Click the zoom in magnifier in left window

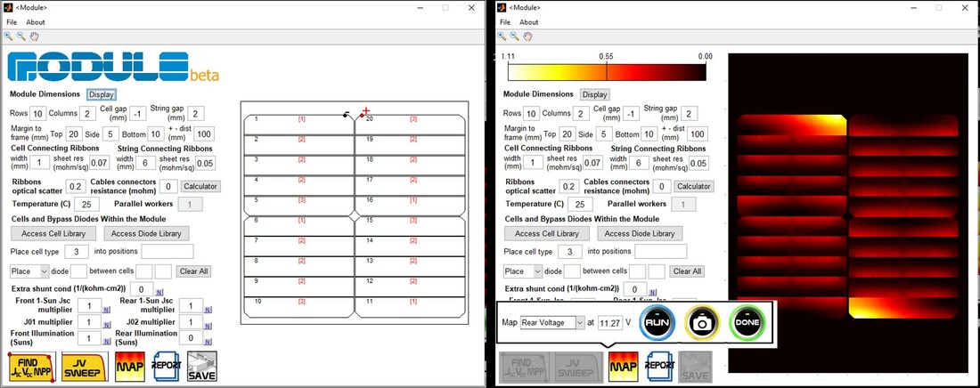8,36
